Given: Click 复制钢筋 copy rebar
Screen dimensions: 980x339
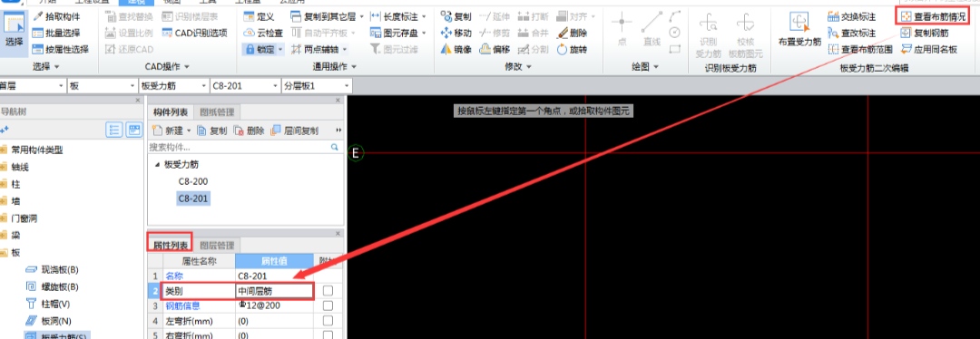Looking at the screenshot, I should point(926,33).
